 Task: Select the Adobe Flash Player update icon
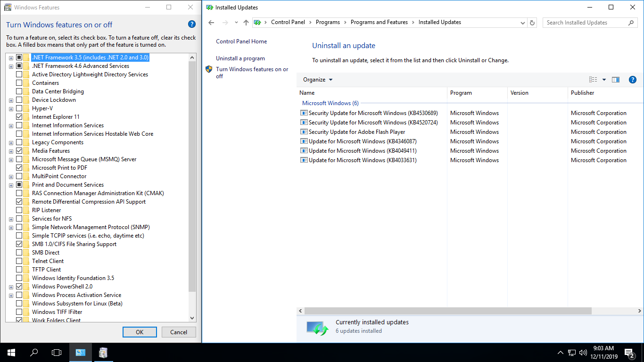pyautogui.click(x=304, y=132)
